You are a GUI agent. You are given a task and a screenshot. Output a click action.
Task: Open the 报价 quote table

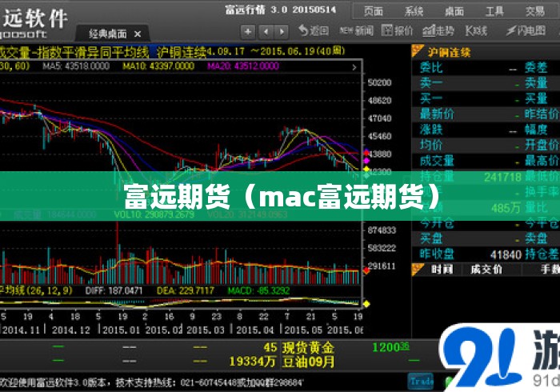point(397,31)
